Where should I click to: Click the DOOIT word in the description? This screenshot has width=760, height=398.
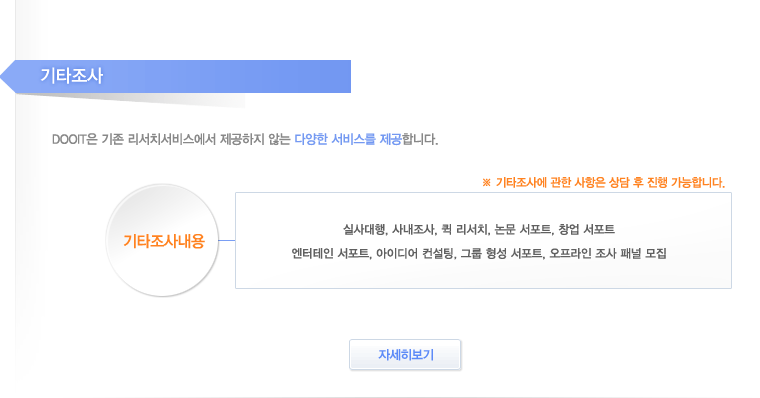(69, 140)
